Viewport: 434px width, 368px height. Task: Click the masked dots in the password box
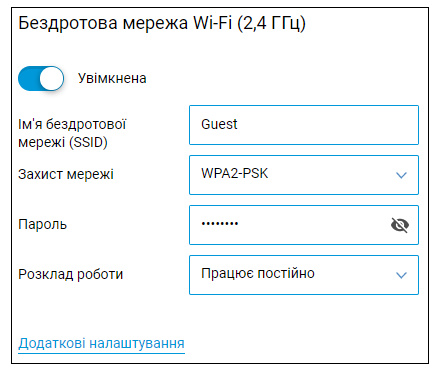pyautogui.click(x=220, y=224)
